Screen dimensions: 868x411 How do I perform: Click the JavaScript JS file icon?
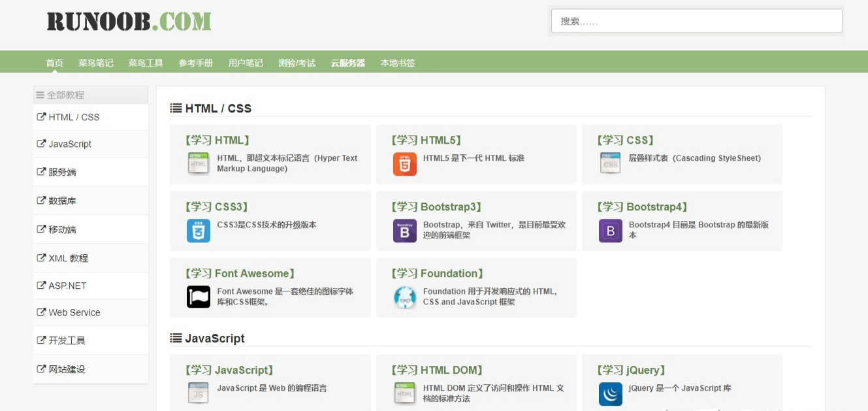coord(199,393)
